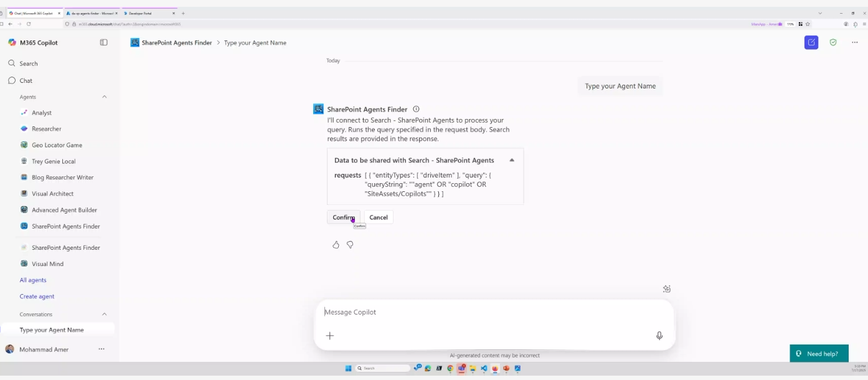The image size is (868, 380).
Task: Click the M365 Copilot logo icon
Action: pyautogui.click(x=12, y=42)
